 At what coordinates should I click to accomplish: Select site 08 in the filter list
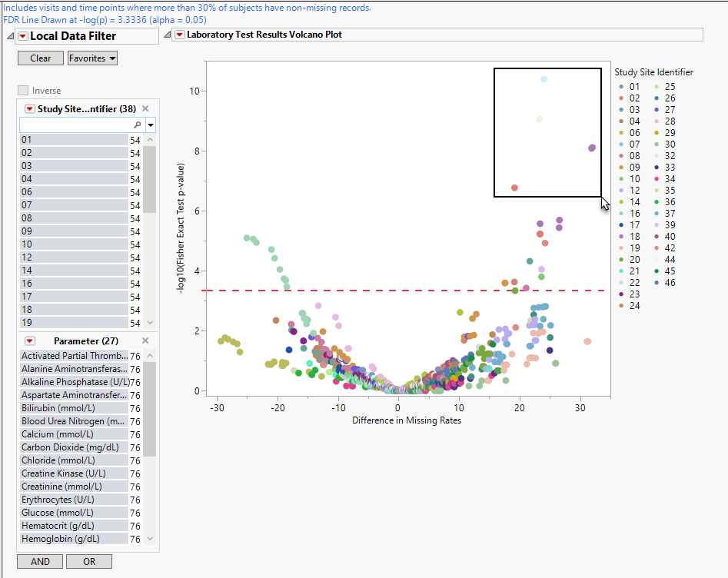tap(74, 218)
